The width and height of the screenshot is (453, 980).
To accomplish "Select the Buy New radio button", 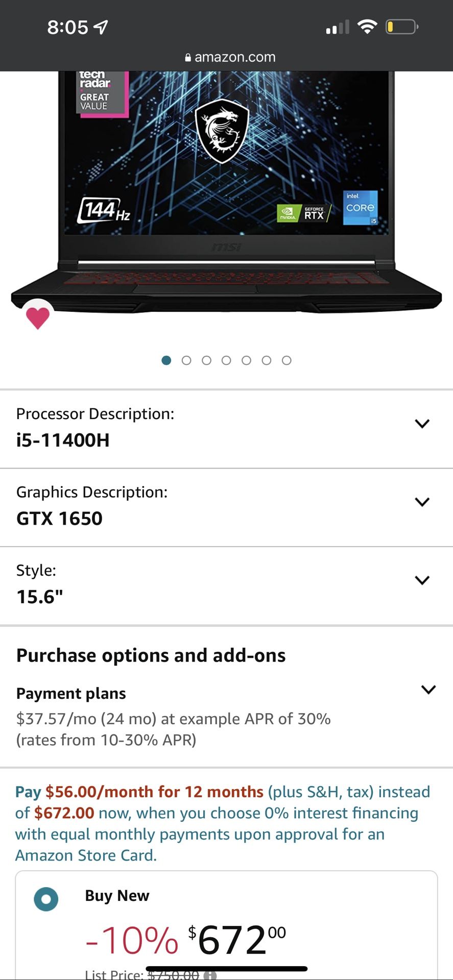I will click(46, 899).
